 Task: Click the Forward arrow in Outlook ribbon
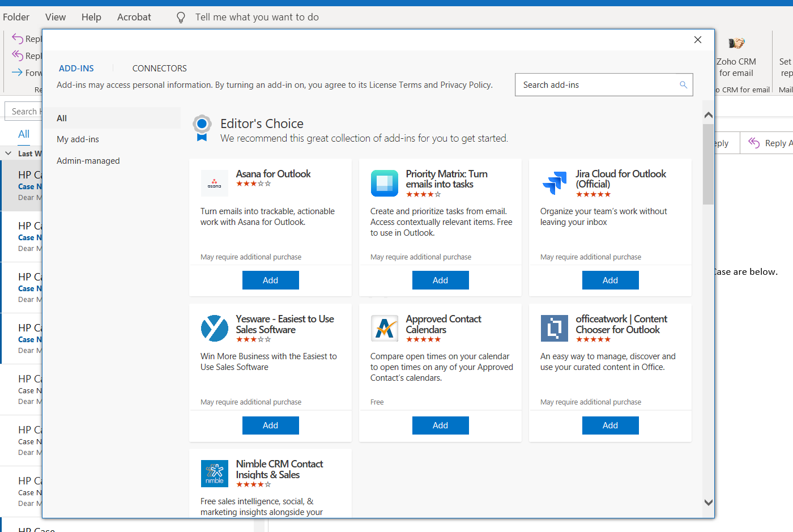[x=17, y=73]
